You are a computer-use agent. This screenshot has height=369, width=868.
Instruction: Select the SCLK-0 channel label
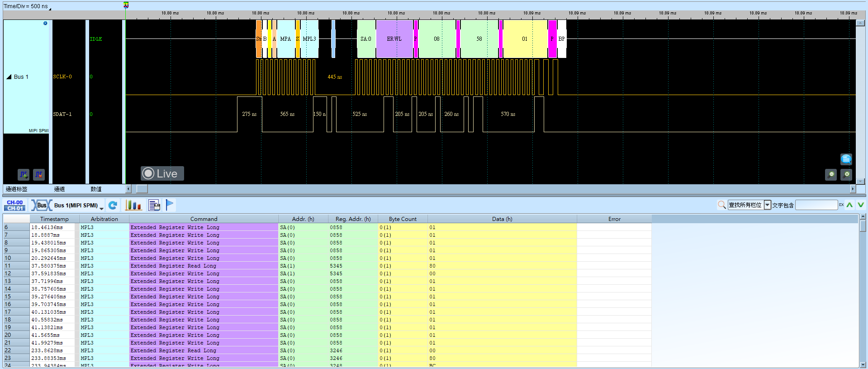(x=62, y=77)
